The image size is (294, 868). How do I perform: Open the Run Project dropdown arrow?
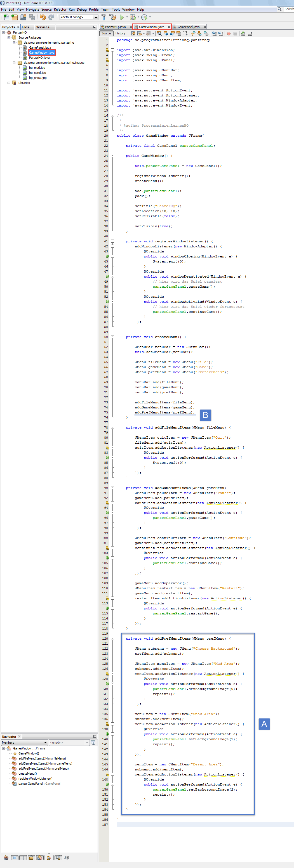click(127, 17)
